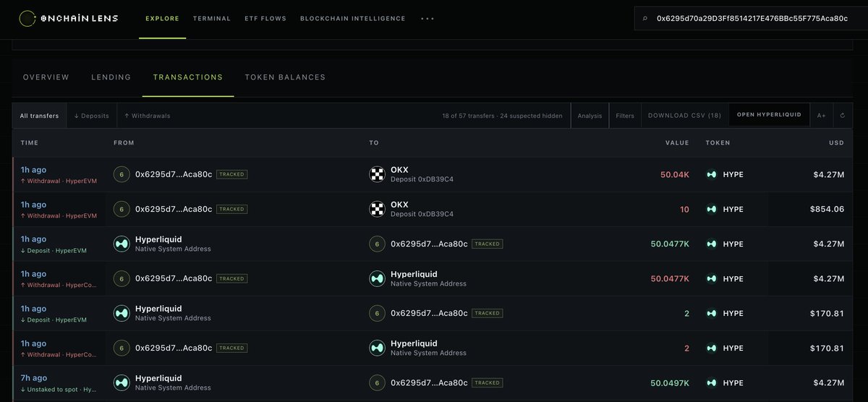The height and width of the screenshot is (402, 868).
Task: Increase text size with A+ button
Action: (x=822, y=116)
